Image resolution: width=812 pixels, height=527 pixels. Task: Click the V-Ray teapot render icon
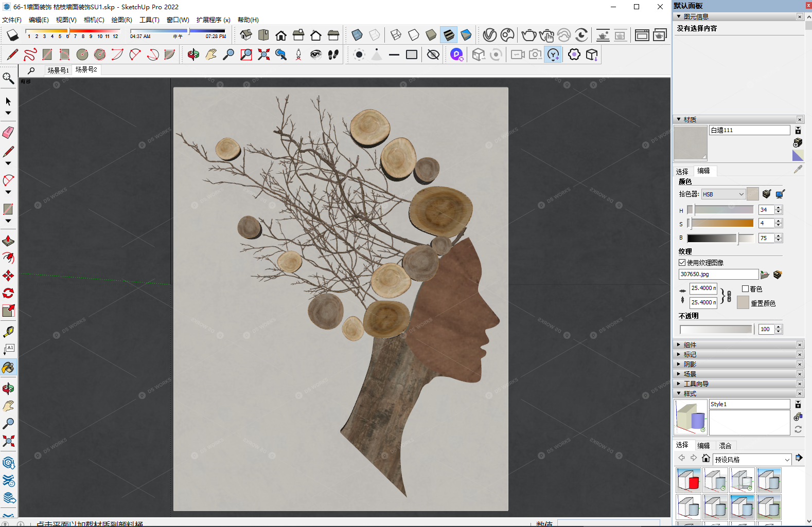(x=528, y=35)
